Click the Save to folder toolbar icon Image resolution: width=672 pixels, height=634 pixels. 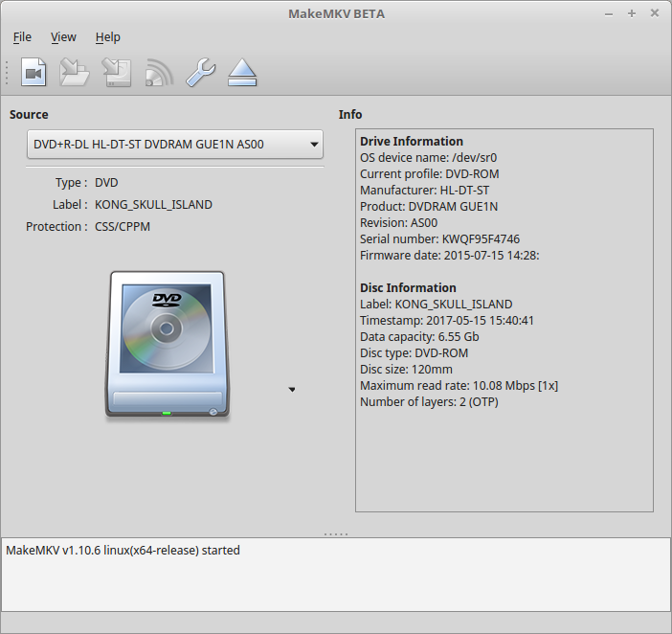tap(74, 72)
